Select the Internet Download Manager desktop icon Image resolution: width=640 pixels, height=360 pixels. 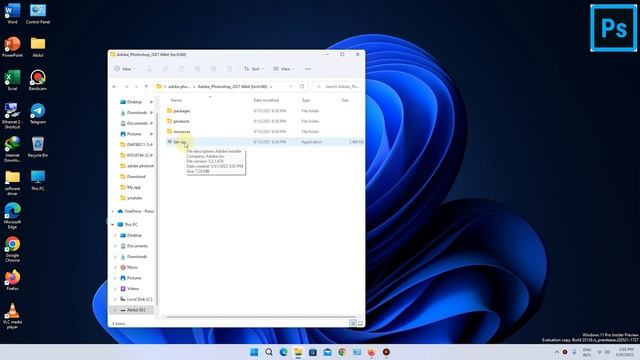tap(12, 149)
